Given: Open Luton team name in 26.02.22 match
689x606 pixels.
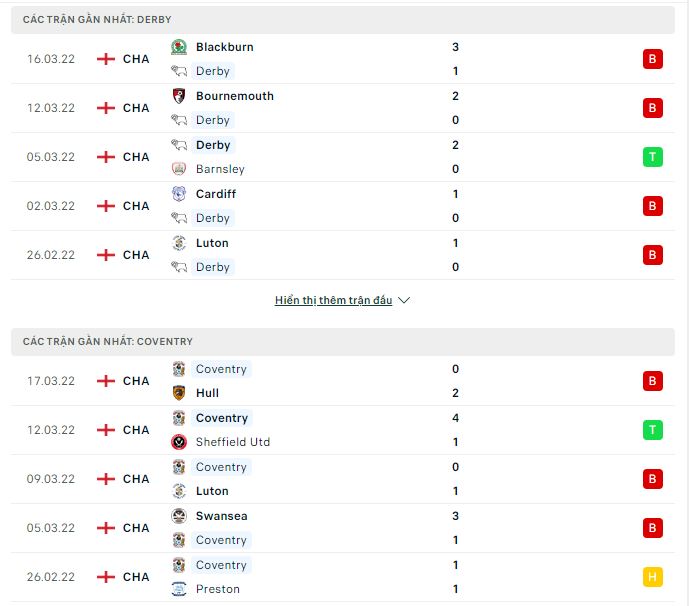Looking at the screenshot, I should coord(212,243).
